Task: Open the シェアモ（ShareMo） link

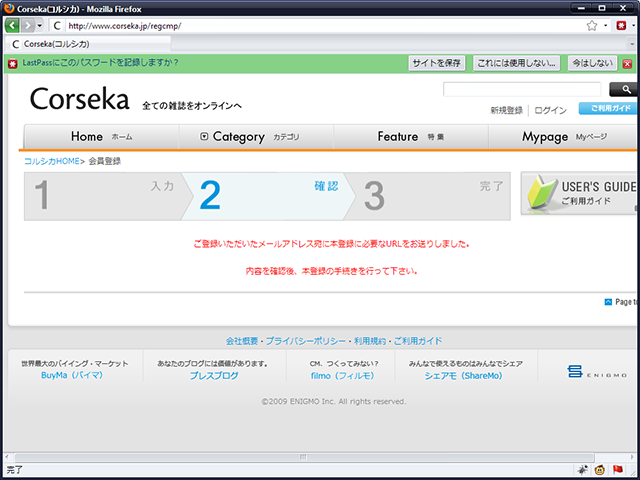Action: click(463, 376)
